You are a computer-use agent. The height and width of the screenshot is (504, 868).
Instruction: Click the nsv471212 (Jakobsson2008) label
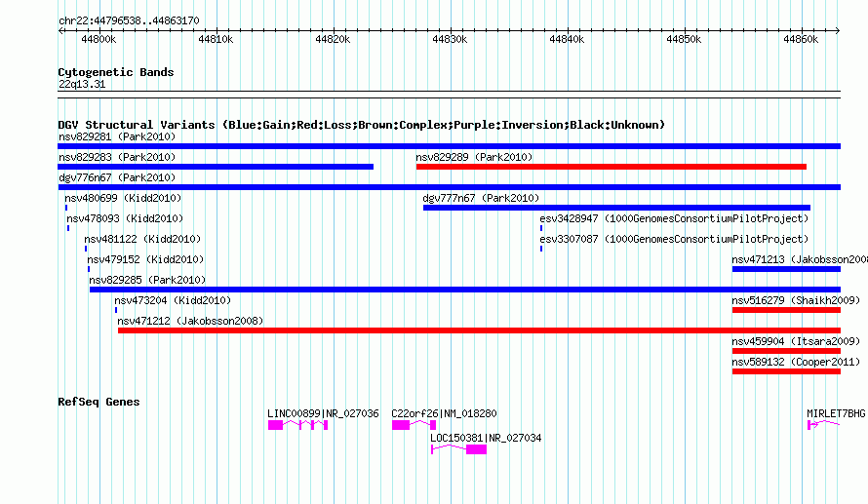click(190, 321)
